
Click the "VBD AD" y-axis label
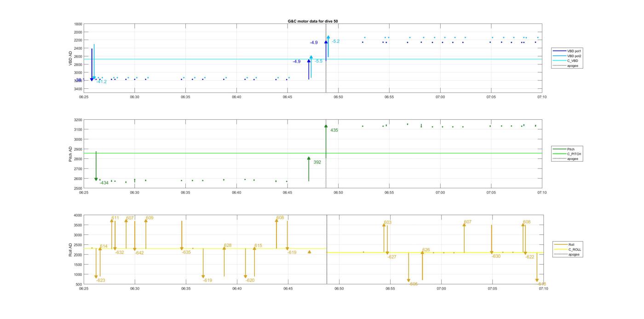click(71, 58)
